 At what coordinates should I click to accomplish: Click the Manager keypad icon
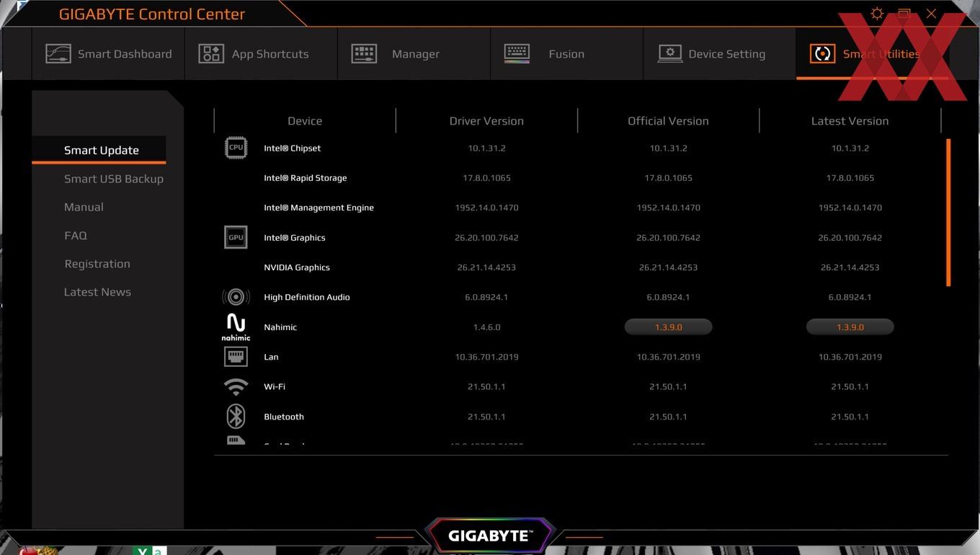click(x=364, y=54)
